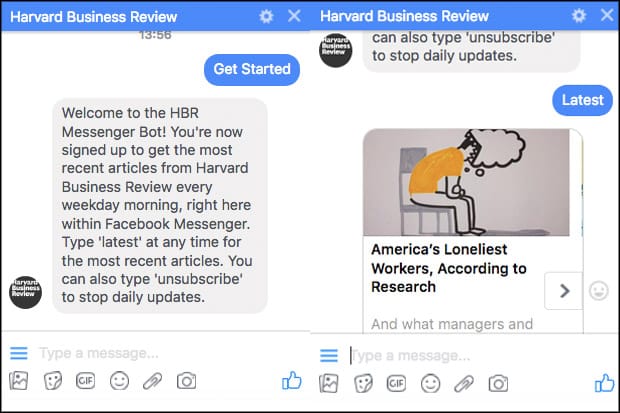620x413 pixels.
Task: Click the camera icon in right chat
Action: tap(498, 384)
